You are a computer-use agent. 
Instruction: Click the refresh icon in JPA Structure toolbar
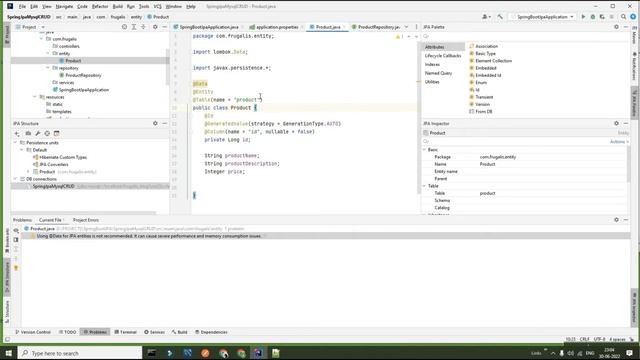47,133
